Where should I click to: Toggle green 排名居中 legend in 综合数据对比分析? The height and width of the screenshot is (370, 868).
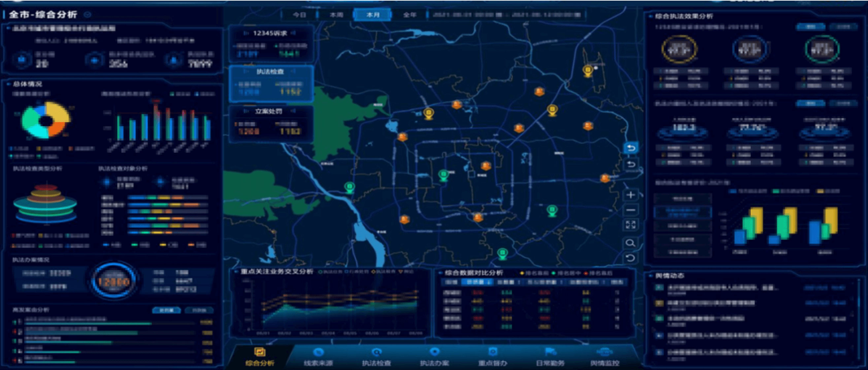(566, 273)
